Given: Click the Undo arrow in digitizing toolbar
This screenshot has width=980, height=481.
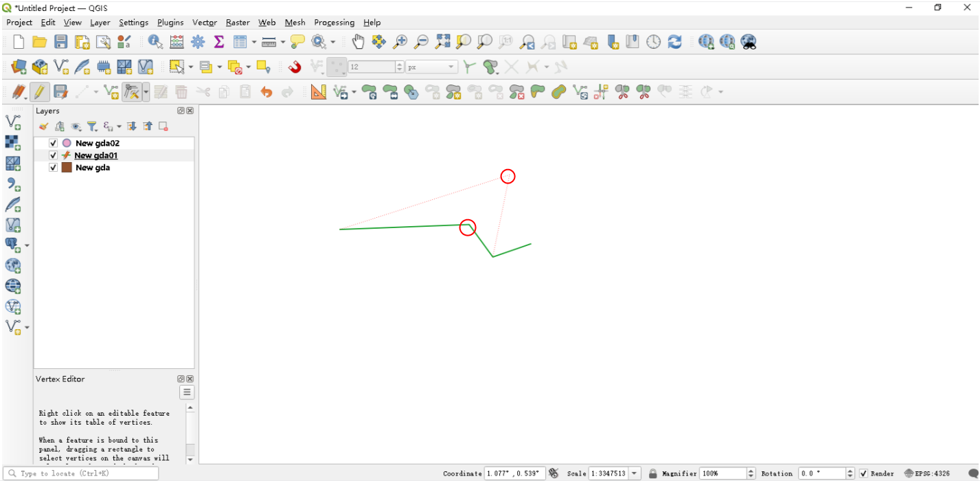Looking at the screenshot, I should pyautogui.click(x=266, y=91).
